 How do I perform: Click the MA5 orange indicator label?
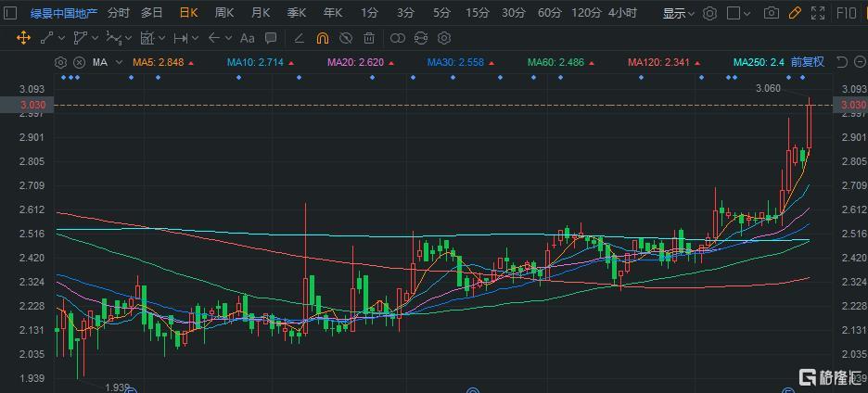coord(158,62)
